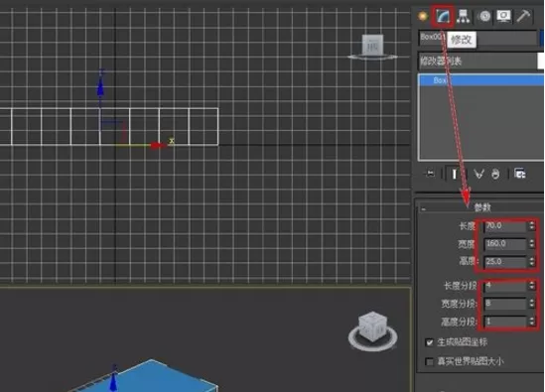The width and height of the screenshot is (545, 392).
Task: Click the spinner arrows beside 宽度 value
Action: coord(532,244)
